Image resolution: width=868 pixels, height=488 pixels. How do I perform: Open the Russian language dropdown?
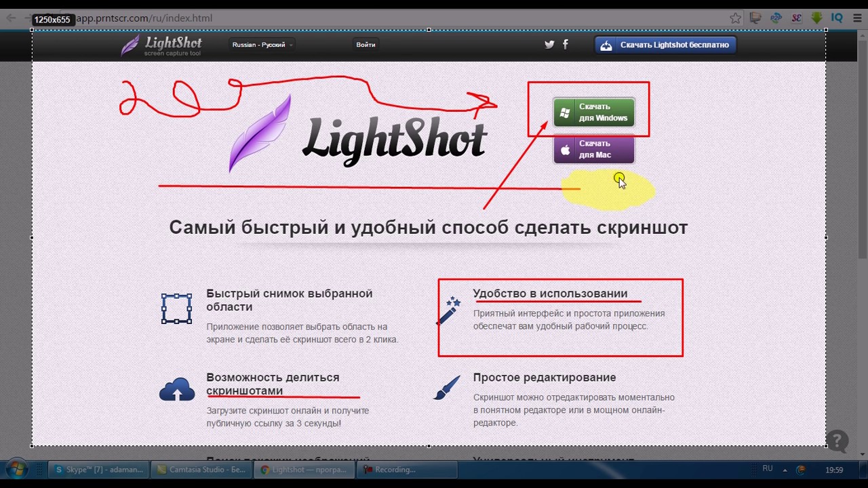(262, 45)
